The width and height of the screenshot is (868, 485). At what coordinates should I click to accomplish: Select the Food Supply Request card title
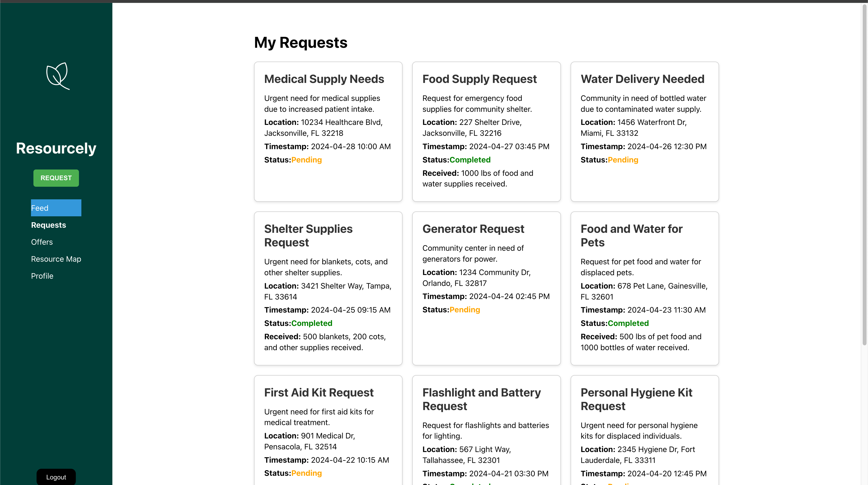pos(479,79)
